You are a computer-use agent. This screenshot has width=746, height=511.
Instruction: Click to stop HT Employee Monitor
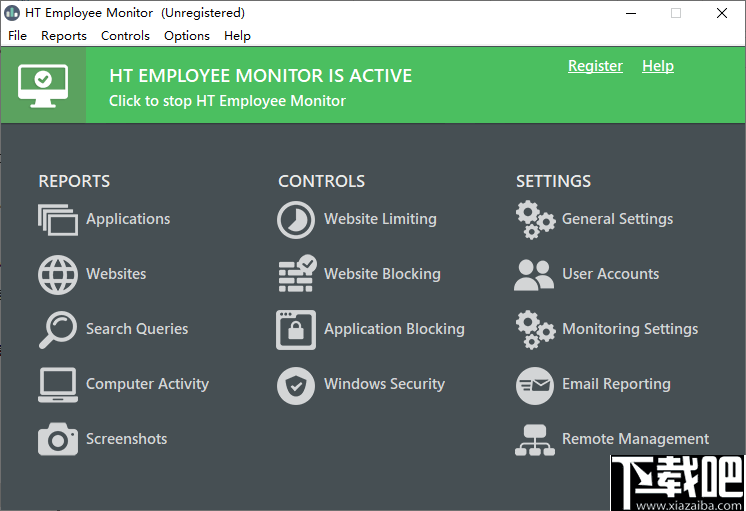[227, 101]
